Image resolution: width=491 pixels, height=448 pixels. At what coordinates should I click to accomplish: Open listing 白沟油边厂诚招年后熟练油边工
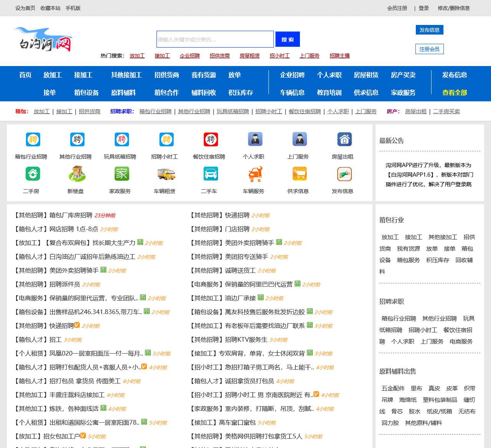[x=92, y=256]
